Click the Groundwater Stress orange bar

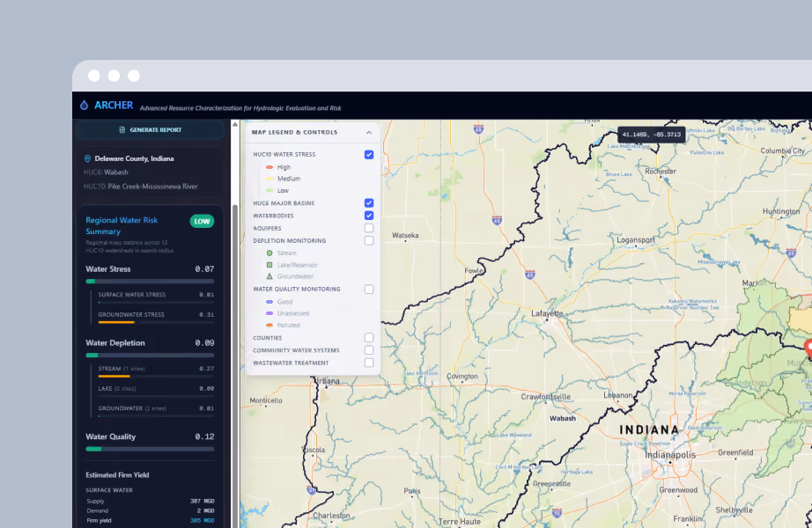[116, 322]
